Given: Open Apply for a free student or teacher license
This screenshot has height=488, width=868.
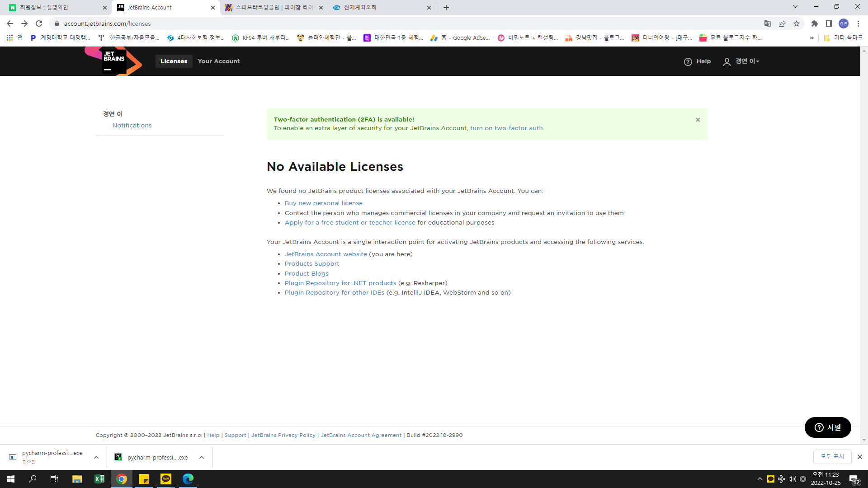Looking at the screenshot, I should (350, 223).
